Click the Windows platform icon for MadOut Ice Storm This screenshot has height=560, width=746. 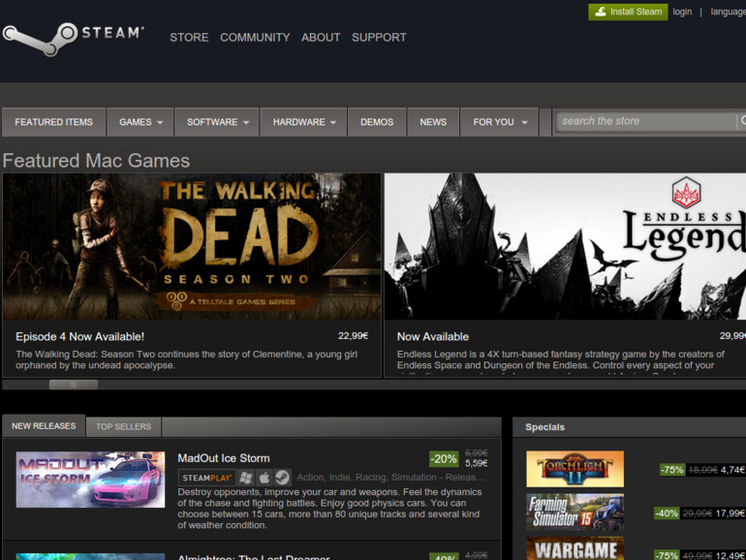point(246,478)
